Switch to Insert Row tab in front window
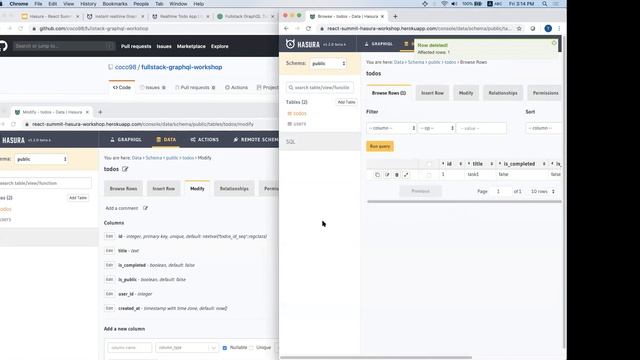640x360 pixels. (x=432, y=93)
